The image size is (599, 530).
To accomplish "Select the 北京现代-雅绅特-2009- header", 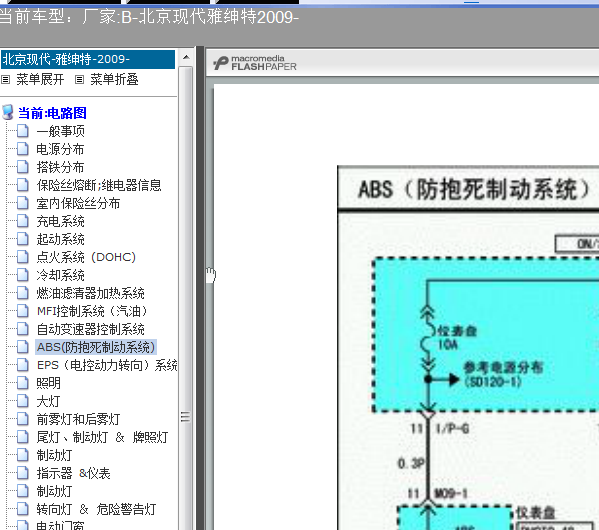I will [x=87, y=59].
